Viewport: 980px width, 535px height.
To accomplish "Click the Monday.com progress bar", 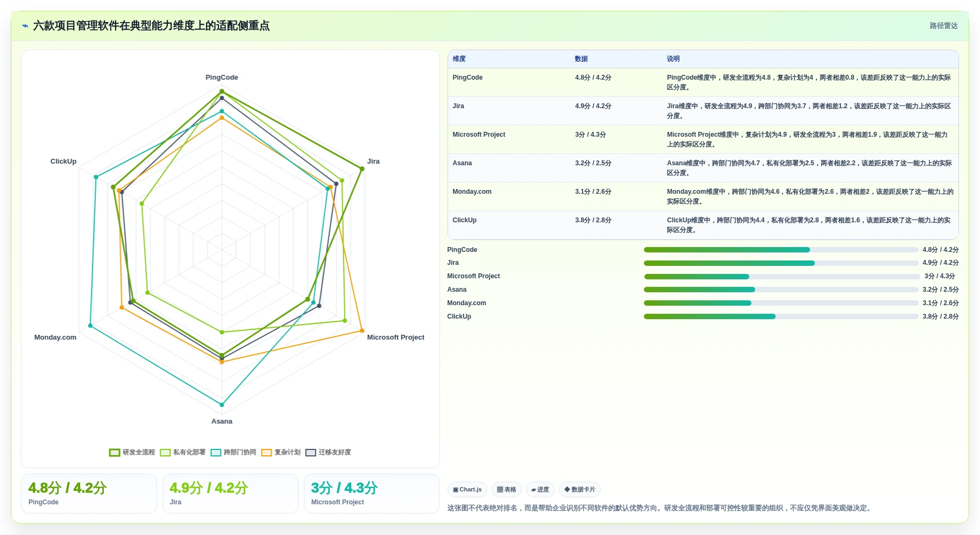I will [781, 303].
